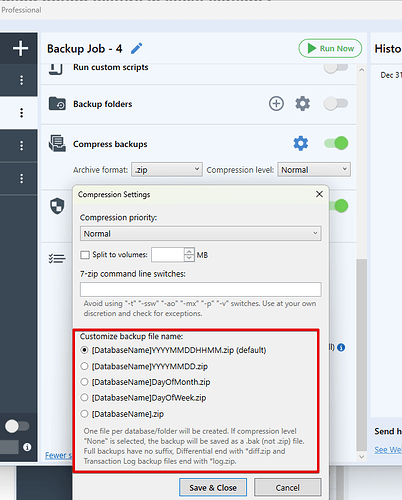Increase Split to volumes size spinner
The height and width of the screenshot is (500, 402).
point(189,251)
